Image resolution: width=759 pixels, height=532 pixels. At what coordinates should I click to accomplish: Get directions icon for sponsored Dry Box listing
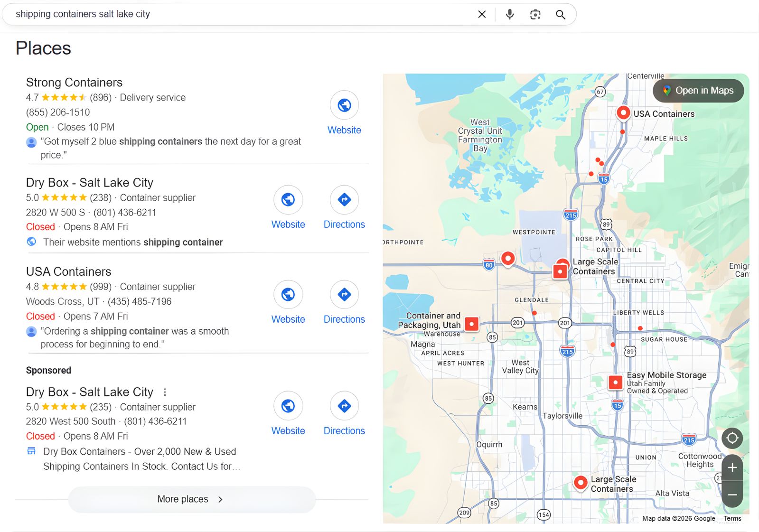[344, 406]
